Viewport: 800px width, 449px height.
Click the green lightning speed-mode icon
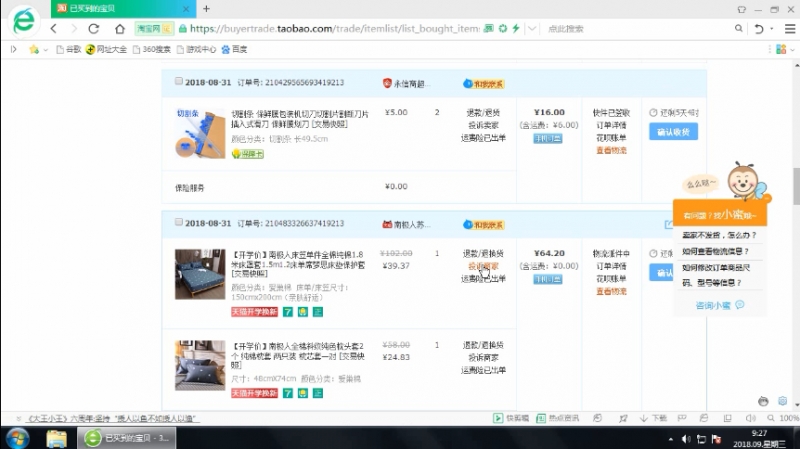pos(516,29)
